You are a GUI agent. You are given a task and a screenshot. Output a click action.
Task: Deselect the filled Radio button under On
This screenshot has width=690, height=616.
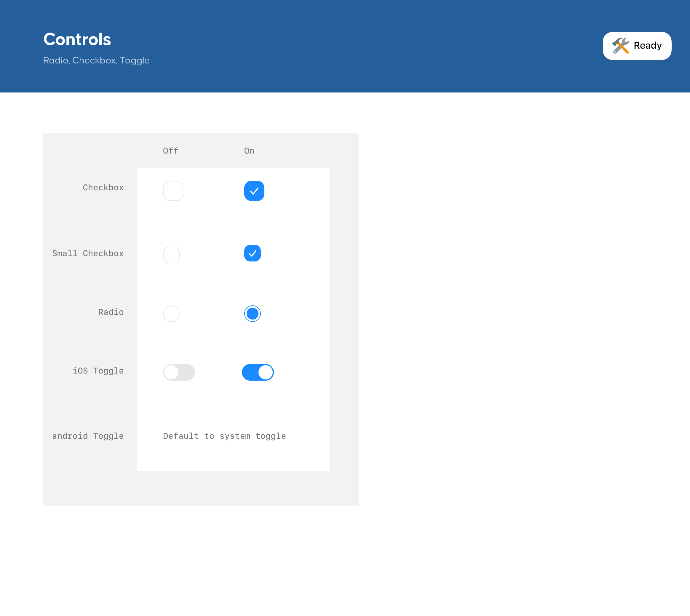(253, 314)
